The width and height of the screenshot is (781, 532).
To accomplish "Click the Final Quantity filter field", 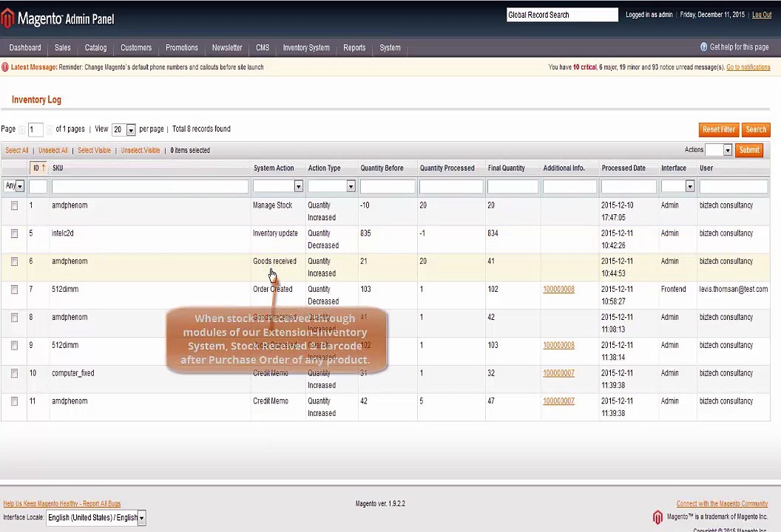I will pyautogui.click(x=513, y=186).
